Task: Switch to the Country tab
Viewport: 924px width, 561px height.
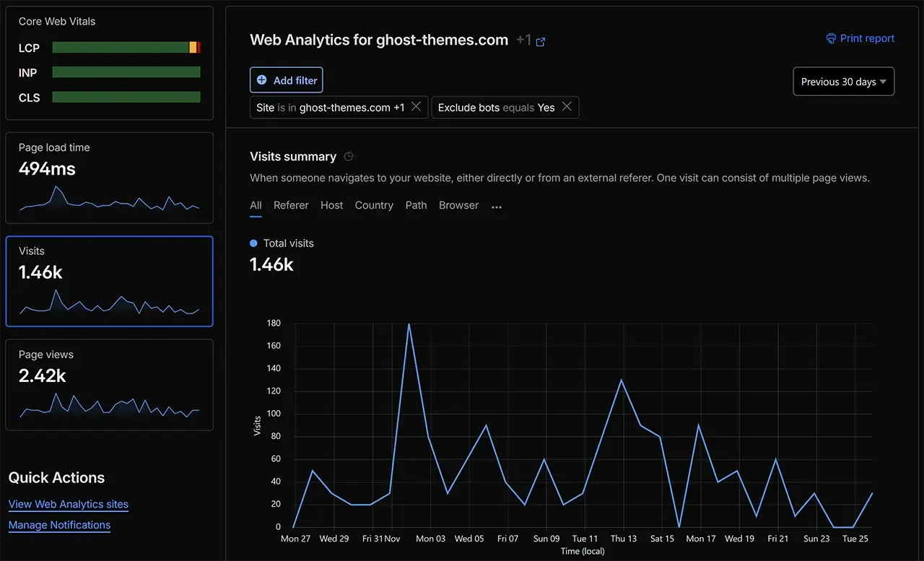Action: tap(374, 205)
